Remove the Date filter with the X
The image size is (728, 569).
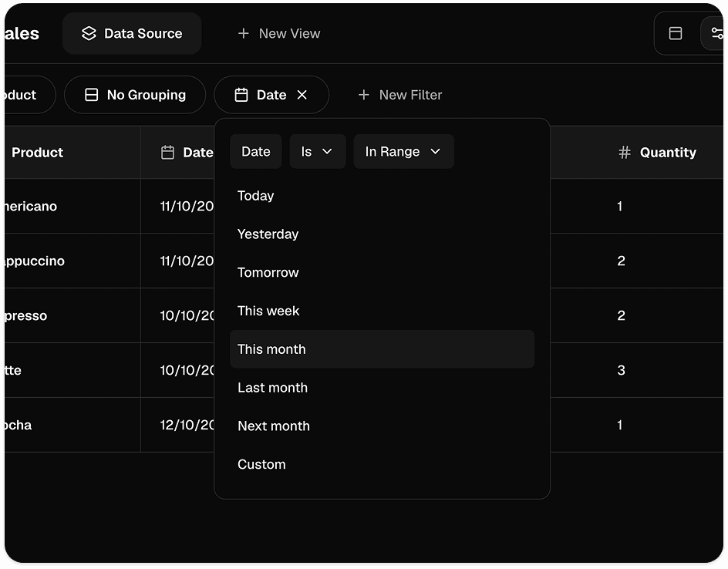pyautogui.click(x=302, y=95)
